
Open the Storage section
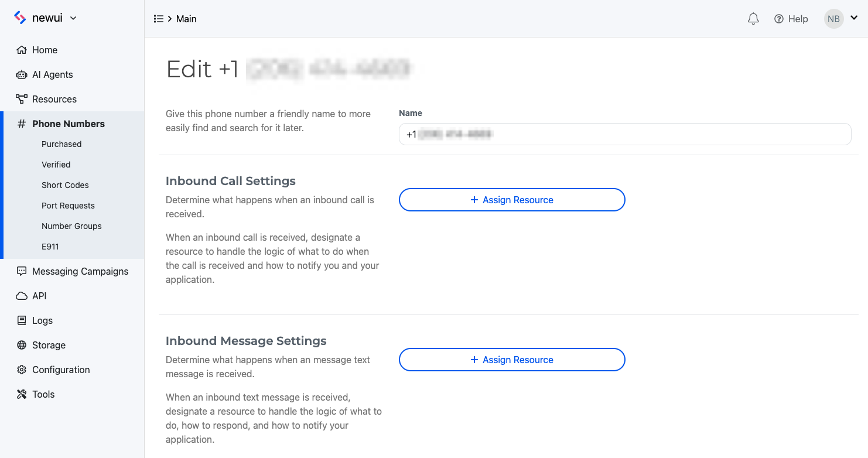point(47,345)
